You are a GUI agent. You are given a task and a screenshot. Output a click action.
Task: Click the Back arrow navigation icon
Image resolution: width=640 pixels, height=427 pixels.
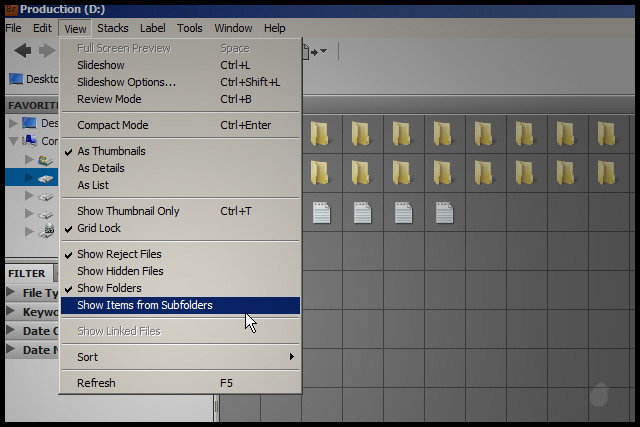pos(22,50)
